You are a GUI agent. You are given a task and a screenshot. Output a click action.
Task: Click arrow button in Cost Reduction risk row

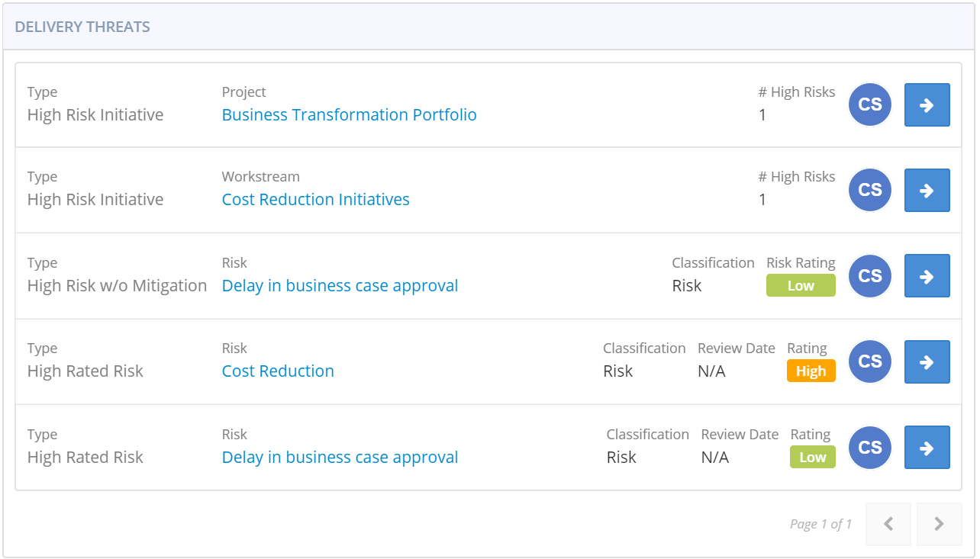point(927,361)
